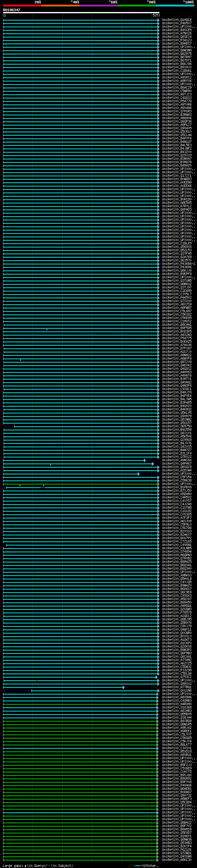Image resolution: width=197 pixels, height=868 pixels.
Task: Open the UniRef100_P46507 hit label
Action: pos(177,23)
